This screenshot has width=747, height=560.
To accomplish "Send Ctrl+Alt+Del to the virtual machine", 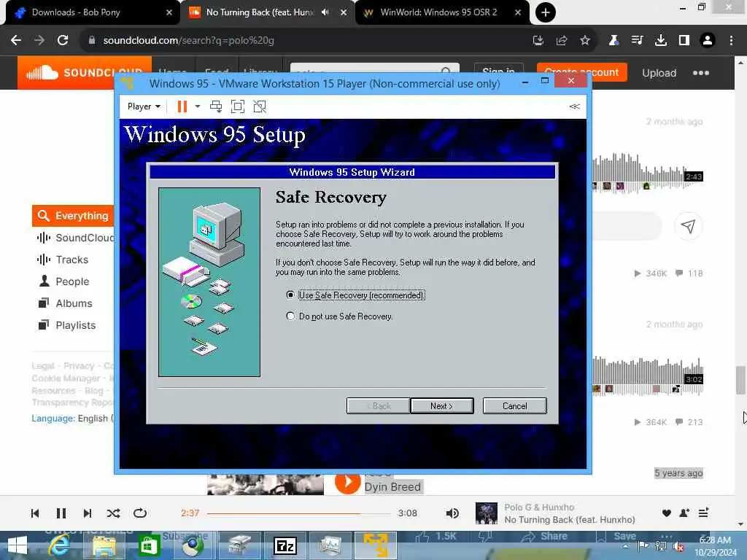I will click(x=216, y=106).
